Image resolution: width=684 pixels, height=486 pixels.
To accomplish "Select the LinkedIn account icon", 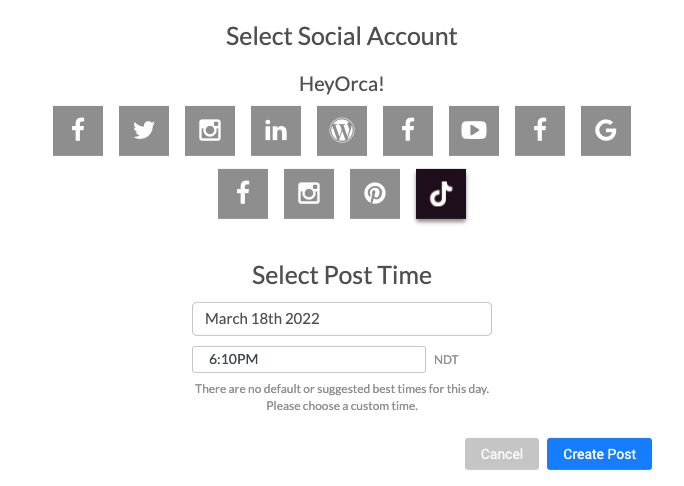I will (x=276, y=131).
